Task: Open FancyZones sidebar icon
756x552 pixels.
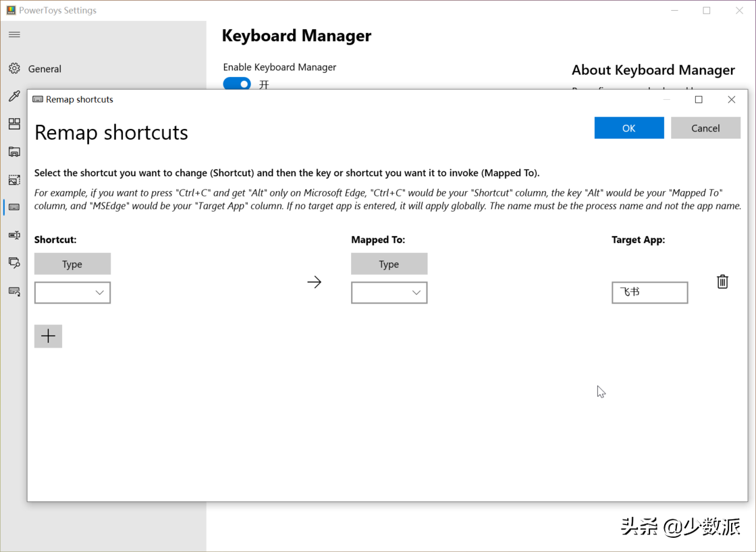Action: pyautogui.click(x=14, y=124)
